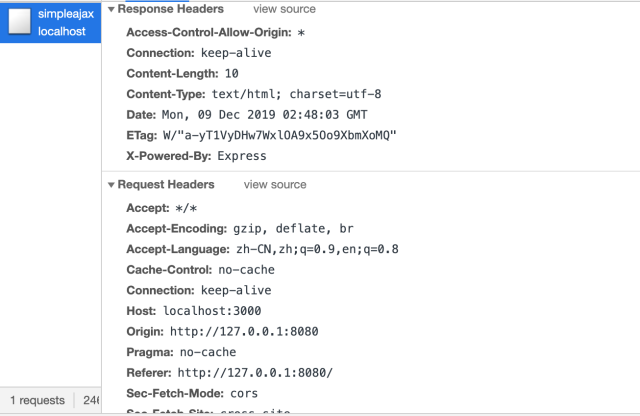Collapse the Request Headers section triangle

[111, 185]
